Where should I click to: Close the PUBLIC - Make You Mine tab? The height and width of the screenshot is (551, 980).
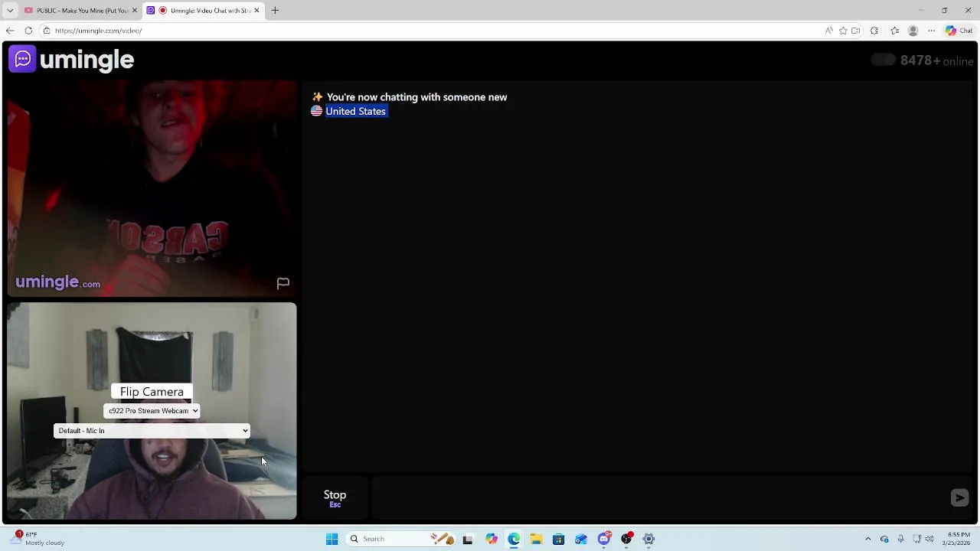(x=134, y=11)
